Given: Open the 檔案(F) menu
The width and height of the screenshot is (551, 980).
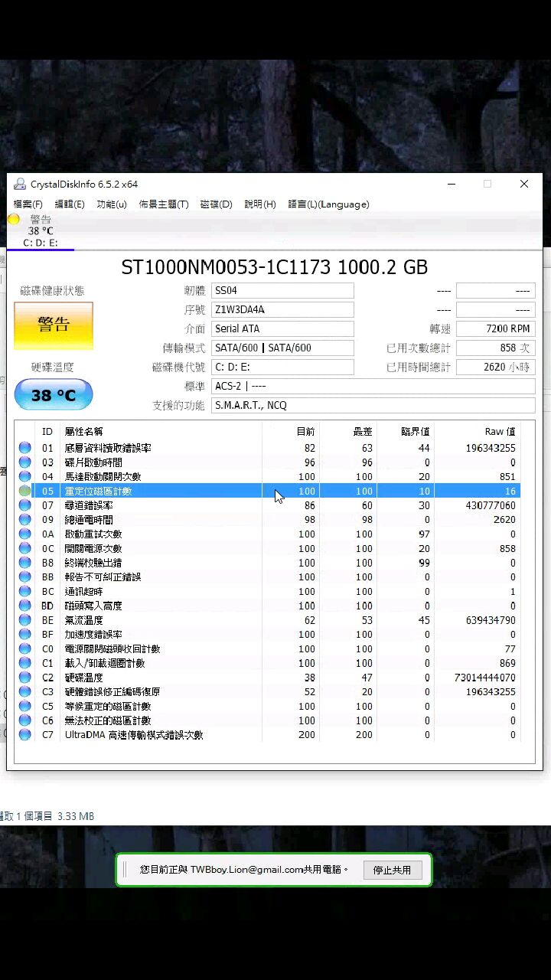Looking at the screenshot, I should point(28,204).
